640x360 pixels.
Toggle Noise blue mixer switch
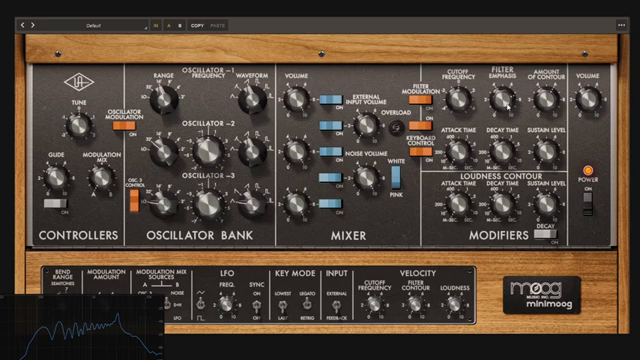(331, 178)
